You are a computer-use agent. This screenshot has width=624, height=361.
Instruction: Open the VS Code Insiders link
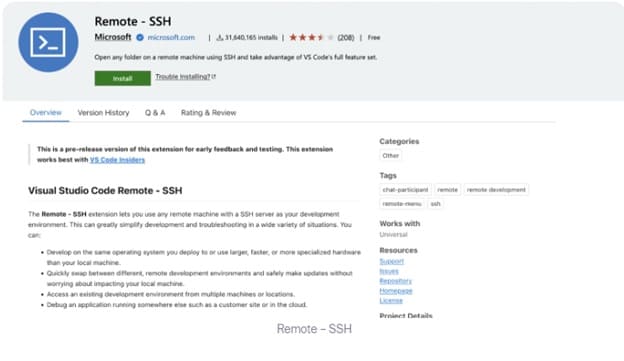tap(117, 160)
